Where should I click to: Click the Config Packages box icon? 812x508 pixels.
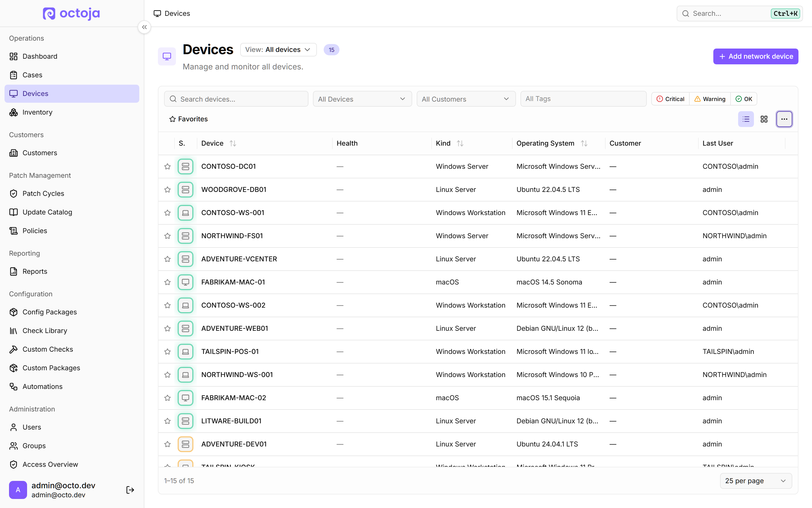[14, 312]
